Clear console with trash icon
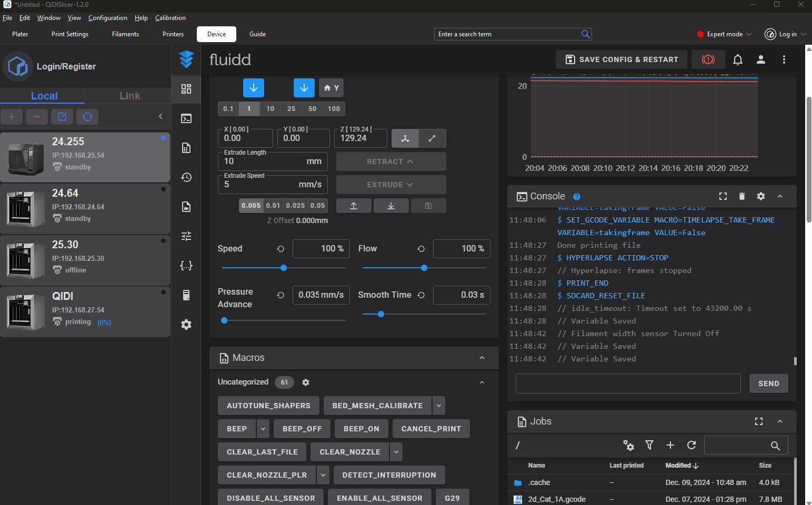The height and width of the screenshot is (505, 812). tap(741, 196)
